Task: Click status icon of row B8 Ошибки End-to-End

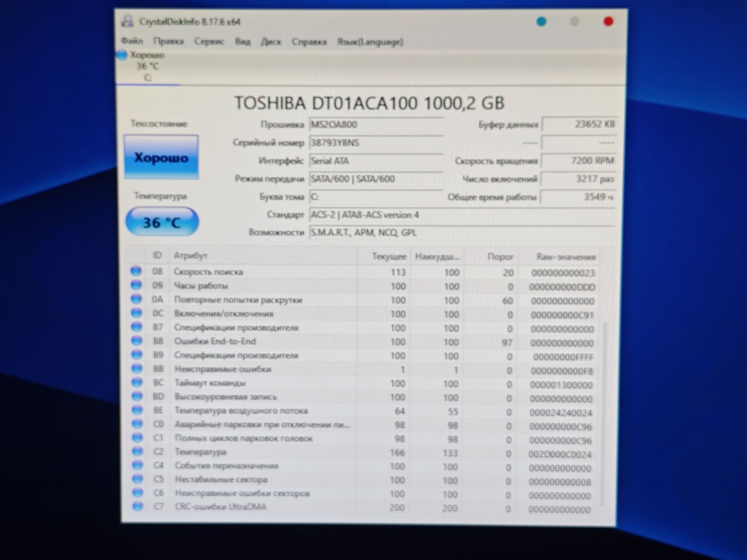Action: point(137,340)
